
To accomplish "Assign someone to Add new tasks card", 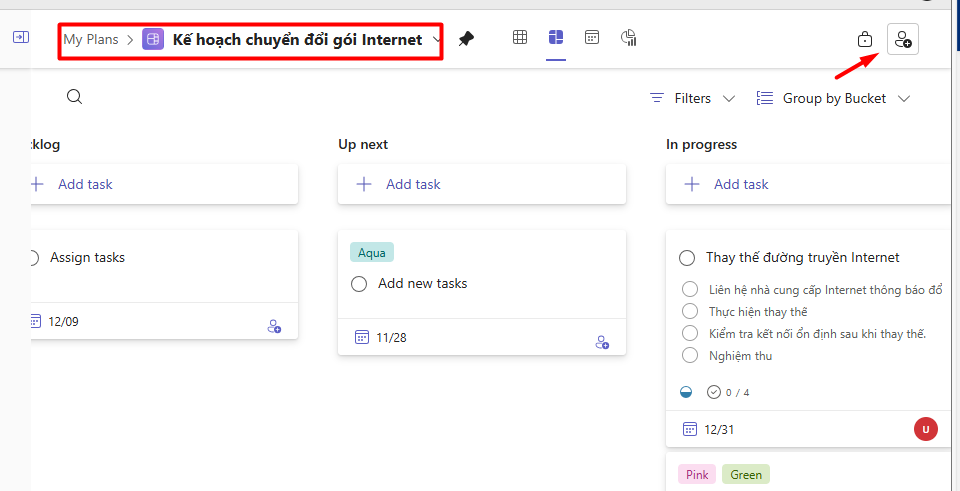I will click(602, 342).
